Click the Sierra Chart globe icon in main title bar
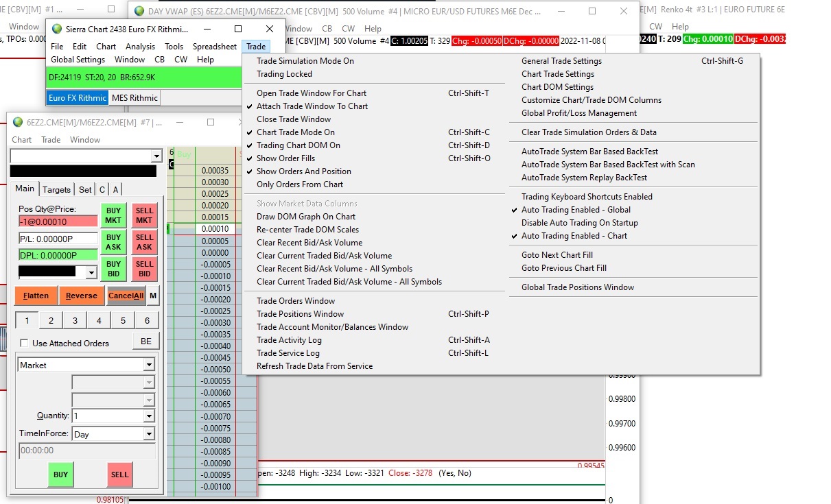Image resolution: width=831 pixels, height=504 pixels. 56,29
